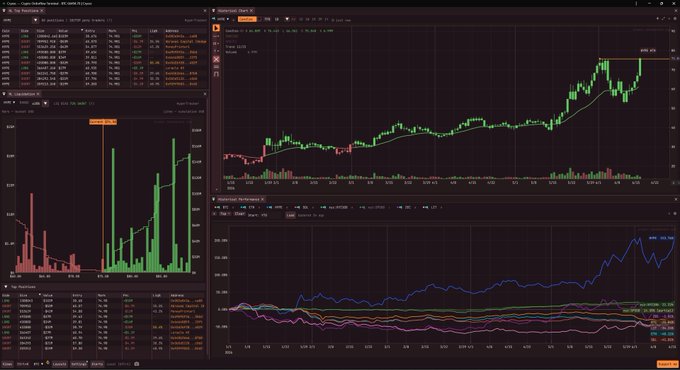Close the Historical Chart tab

coord(252,10)
